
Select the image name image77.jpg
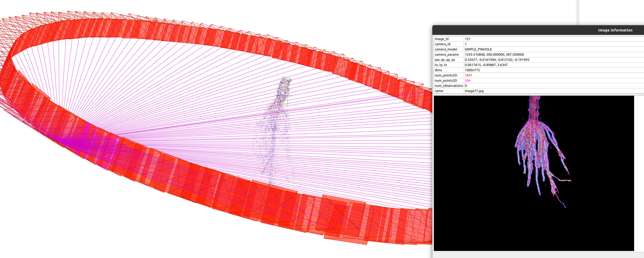click(474, 91)
